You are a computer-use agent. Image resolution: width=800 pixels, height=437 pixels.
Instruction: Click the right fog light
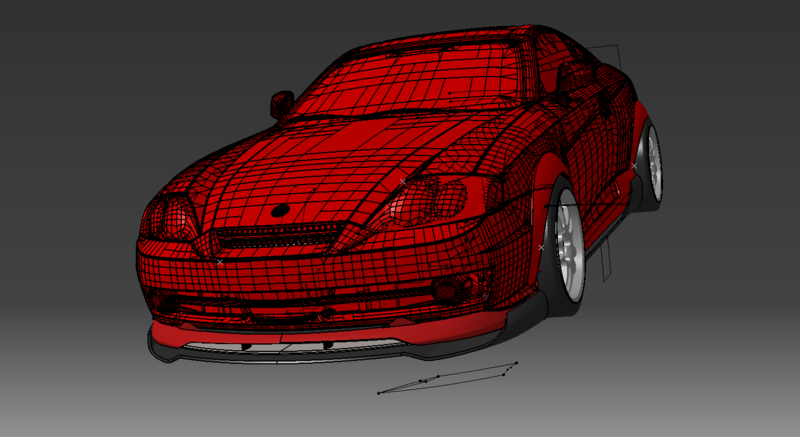tap(446, 291)
